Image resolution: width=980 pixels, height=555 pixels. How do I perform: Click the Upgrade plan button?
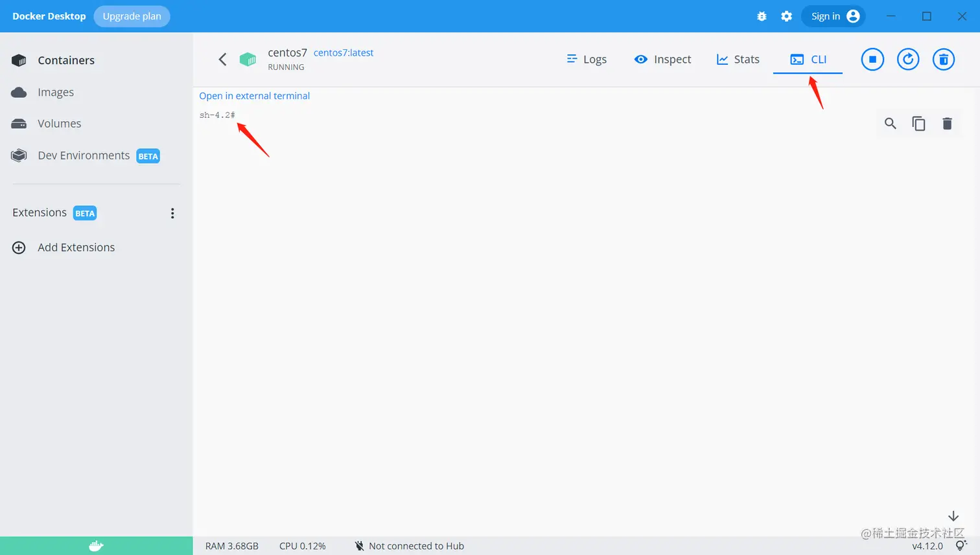(132, 16)
